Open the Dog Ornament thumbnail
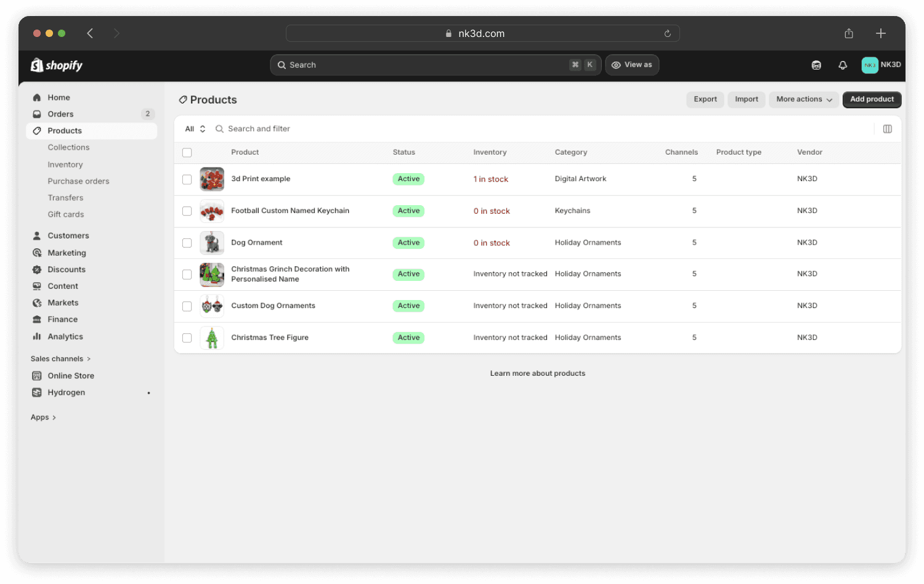Screen dimensions: 924x584 [x=212, y=243]
